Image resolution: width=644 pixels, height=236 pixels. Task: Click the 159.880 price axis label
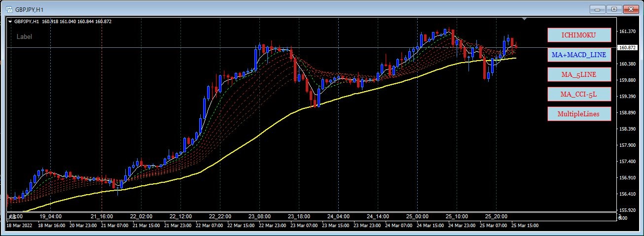(627, 80)
